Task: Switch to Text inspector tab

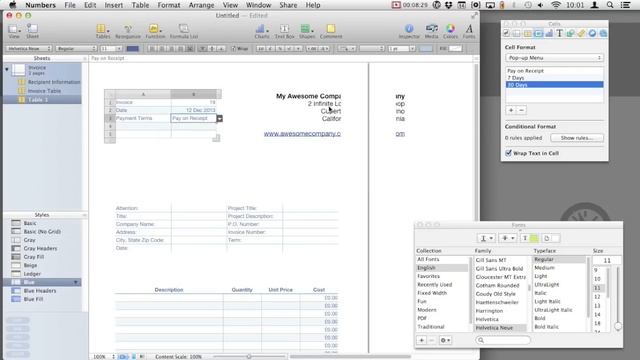Action: 560,33
